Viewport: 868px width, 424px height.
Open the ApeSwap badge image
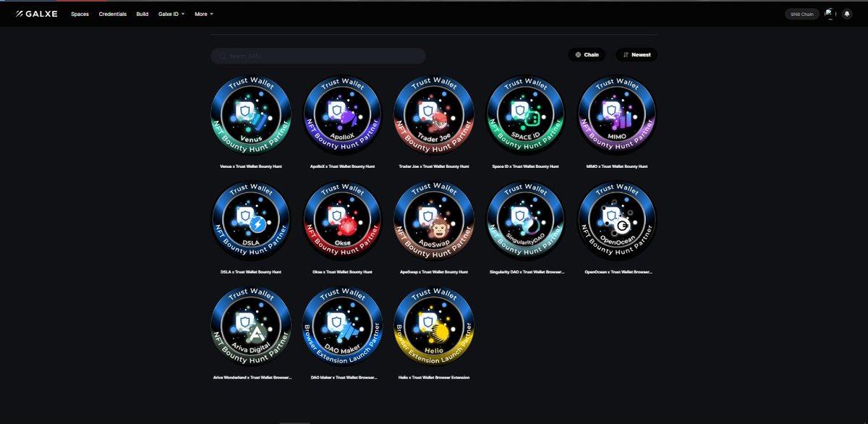click(x=434, y=220)
